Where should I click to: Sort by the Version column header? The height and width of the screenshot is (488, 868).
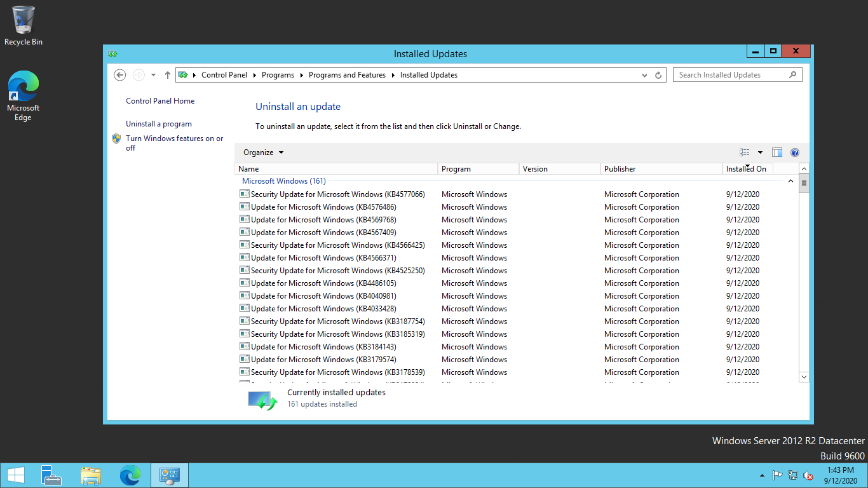560,169
